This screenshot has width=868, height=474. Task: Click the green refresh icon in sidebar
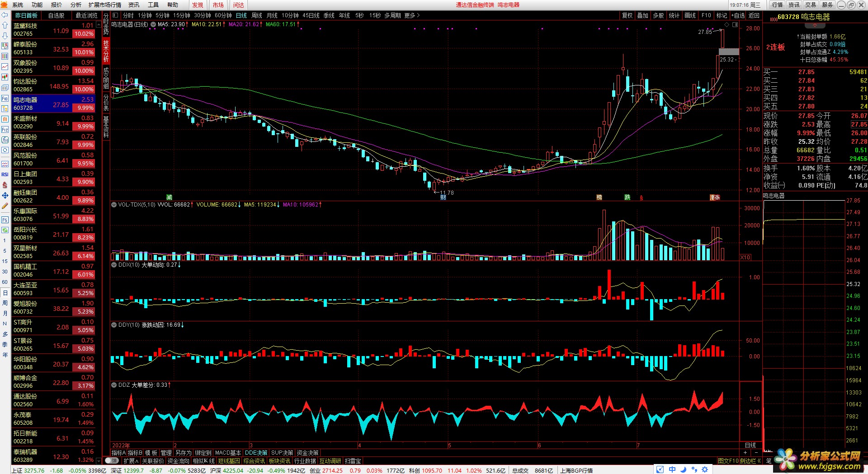[x=5, y=230]
